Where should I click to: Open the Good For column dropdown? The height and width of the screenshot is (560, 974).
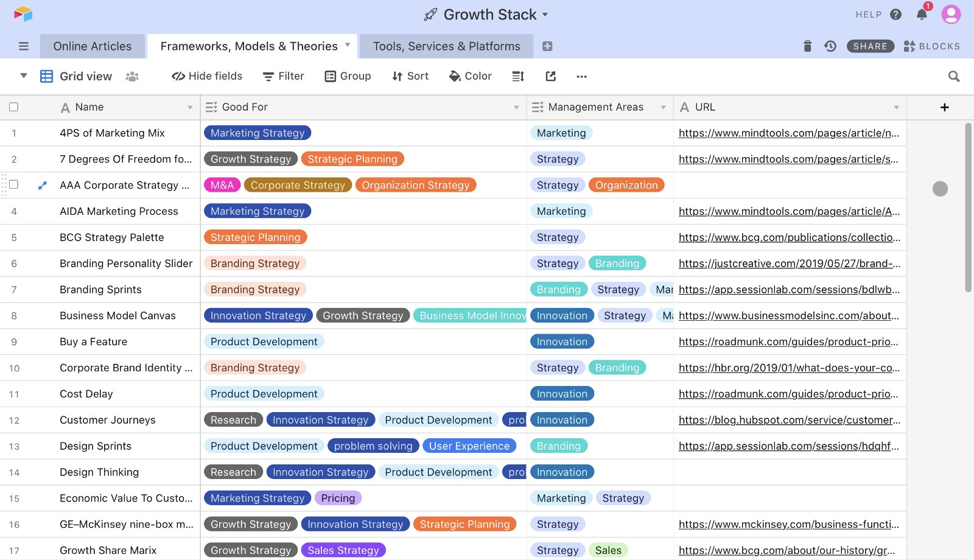point(516,108)
